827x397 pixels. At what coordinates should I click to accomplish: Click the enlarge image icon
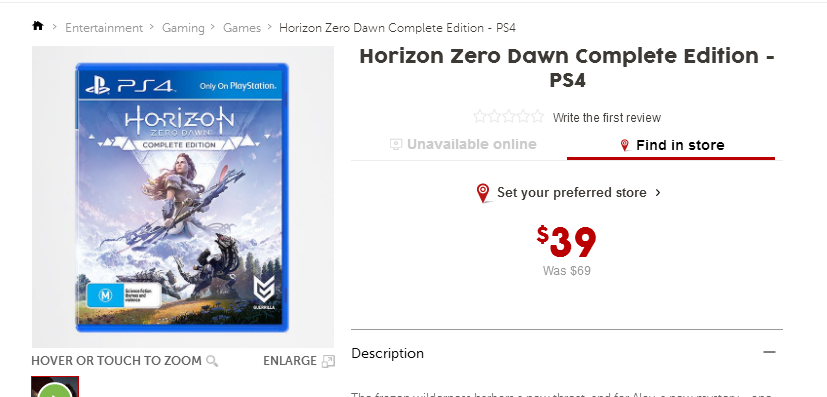pyautogui.click(x=328, y=361)
